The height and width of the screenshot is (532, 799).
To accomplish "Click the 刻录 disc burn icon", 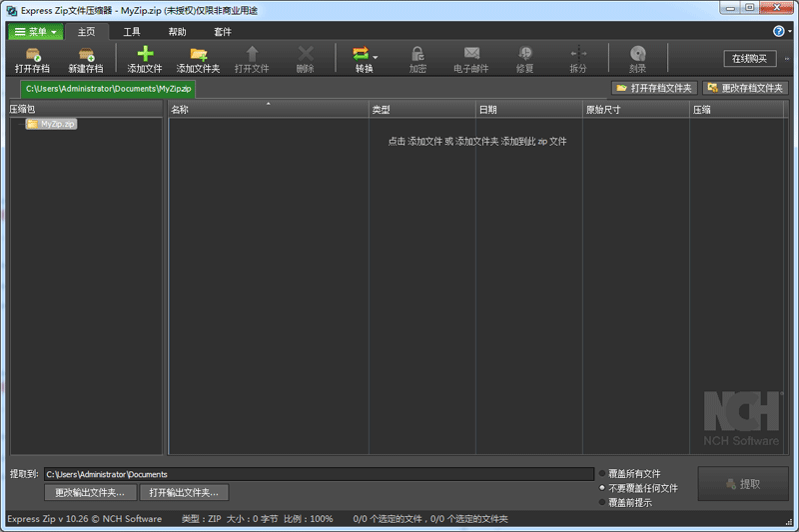I will coord(637,54).
